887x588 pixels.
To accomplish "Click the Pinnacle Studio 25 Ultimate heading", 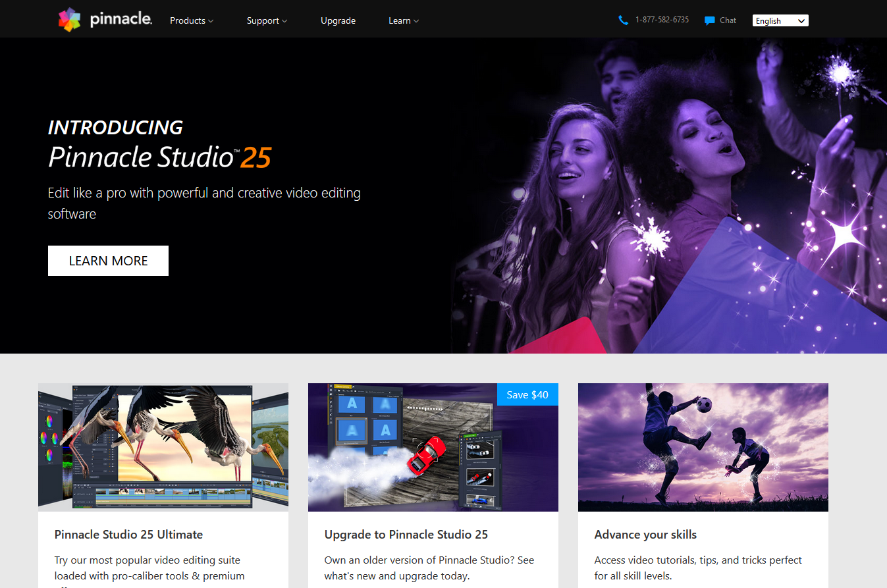I will [128, 535].
